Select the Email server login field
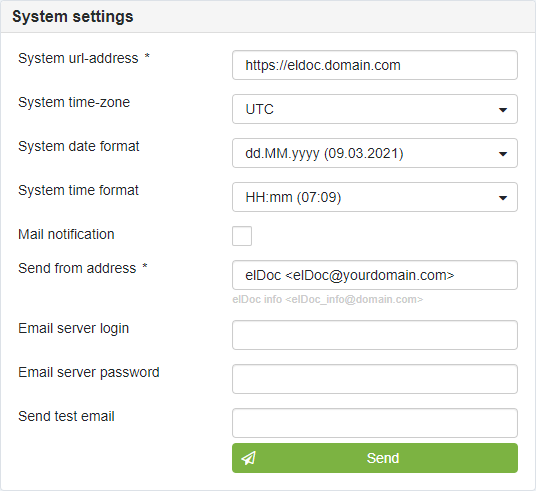The width and height of the screenshot is (536, 491). click(375, 335)
